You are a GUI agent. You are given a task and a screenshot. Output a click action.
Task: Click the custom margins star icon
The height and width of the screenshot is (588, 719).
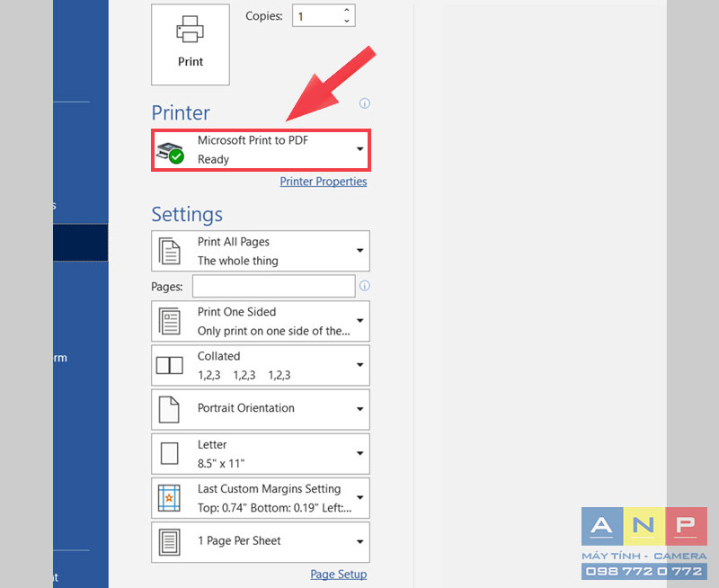pyautogui.click(x=169, y=498)
